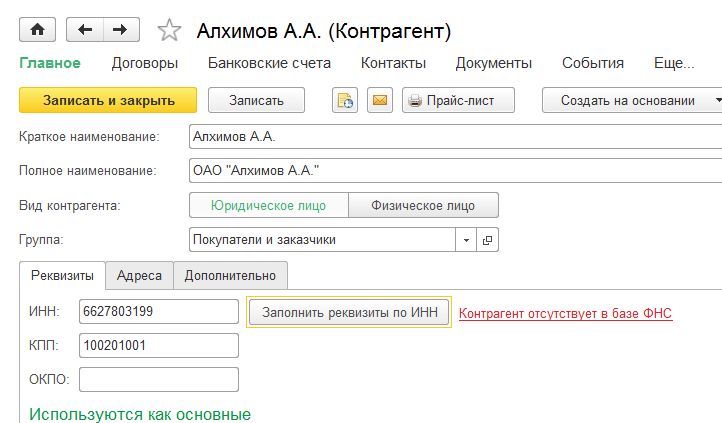Click the envelope email icon
722x423 pixels.
[379, 100]
